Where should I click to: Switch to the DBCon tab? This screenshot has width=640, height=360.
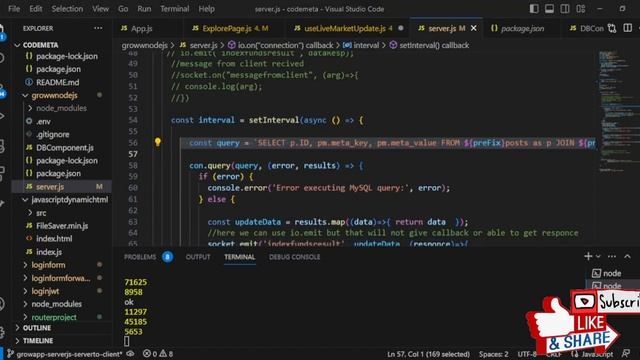[x=586, y=28]
